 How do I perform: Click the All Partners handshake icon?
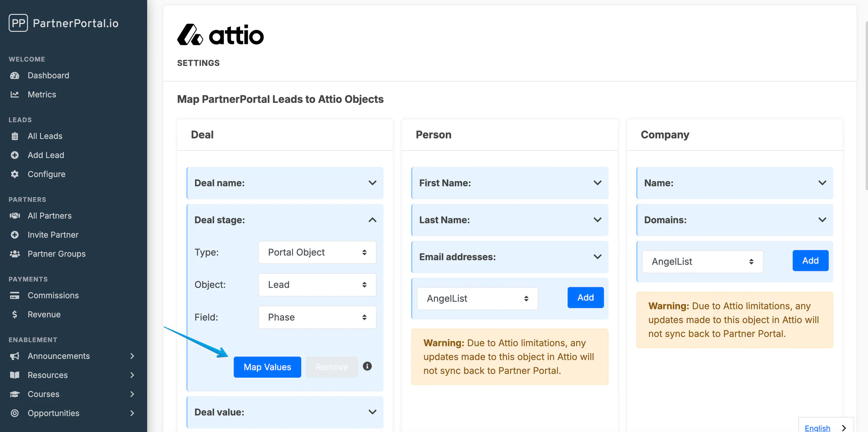pyautogui.click(x=15, y=216)
